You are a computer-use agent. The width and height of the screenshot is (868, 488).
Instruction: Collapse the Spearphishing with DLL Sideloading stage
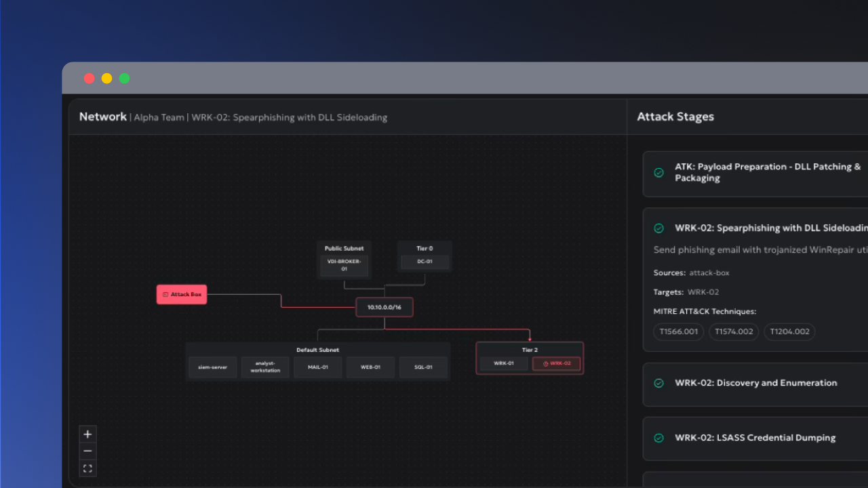[x=771, y=228]
